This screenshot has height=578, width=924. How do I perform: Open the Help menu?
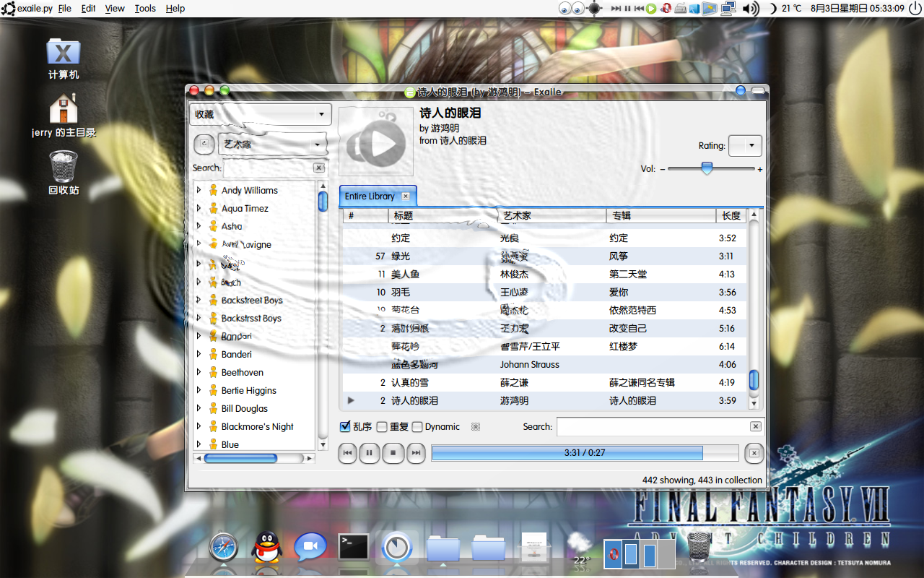point(175,9)
